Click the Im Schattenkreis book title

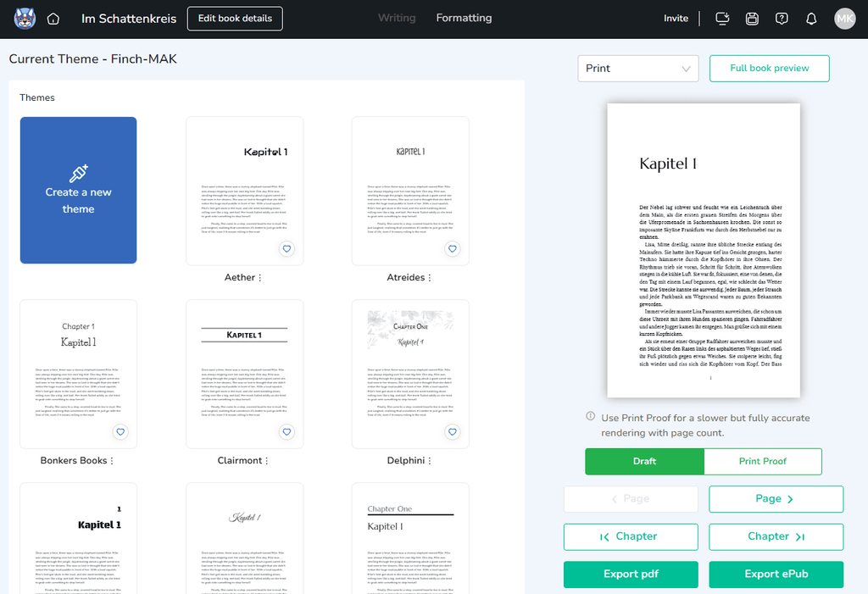tap(129, 19)
